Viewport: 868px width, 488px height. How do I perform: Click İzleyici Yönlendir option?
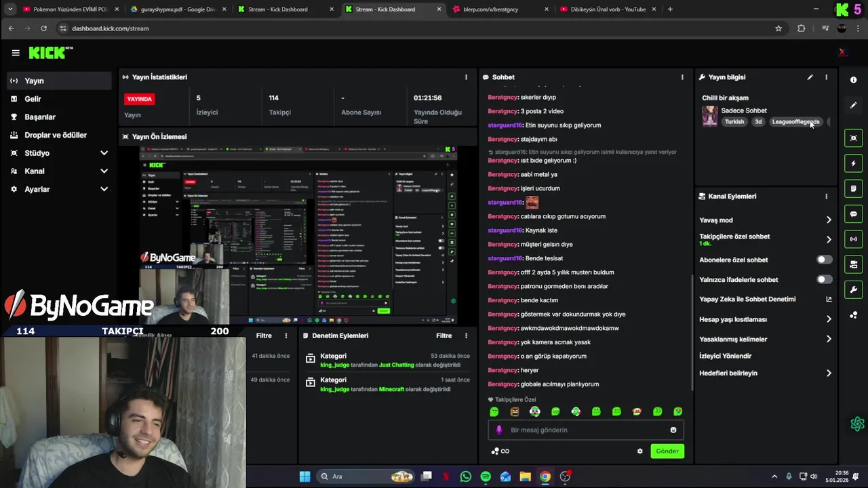tap(725, 356)
